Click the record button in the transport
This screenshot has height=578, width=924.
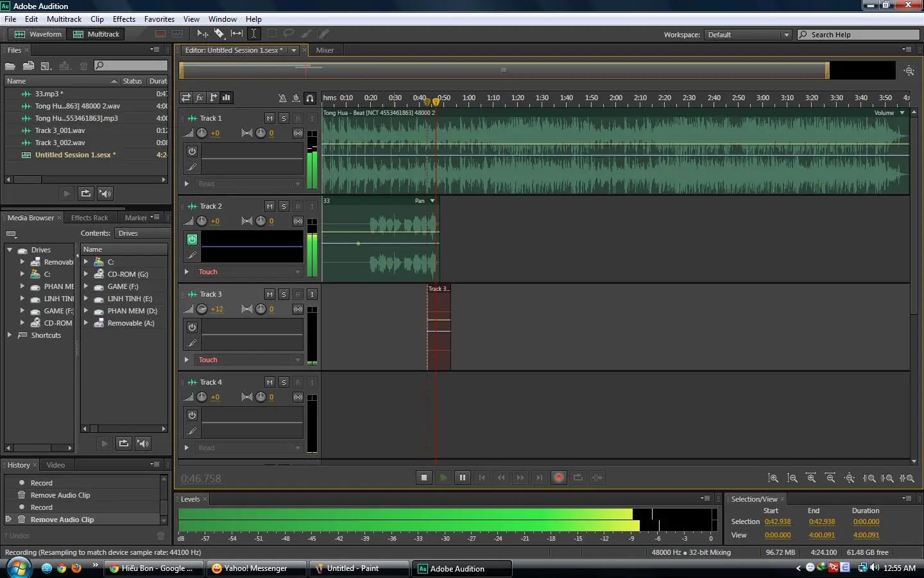558,477
